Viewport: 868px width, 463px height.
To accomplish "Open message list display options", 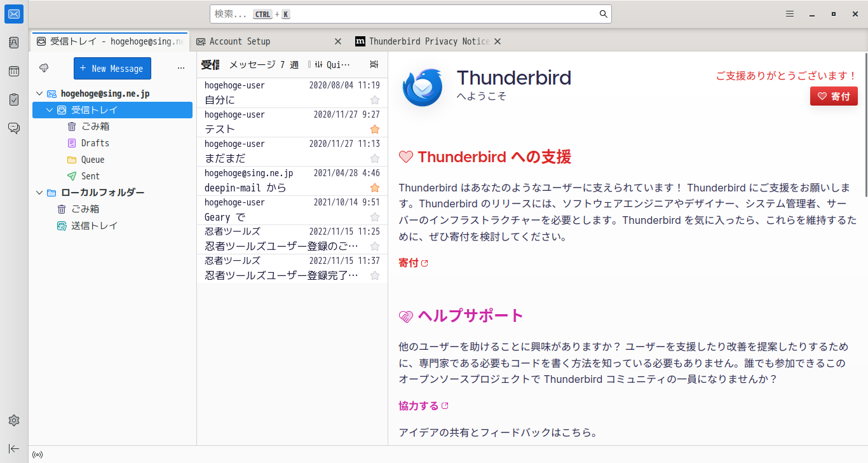I will tap(374, 64).
